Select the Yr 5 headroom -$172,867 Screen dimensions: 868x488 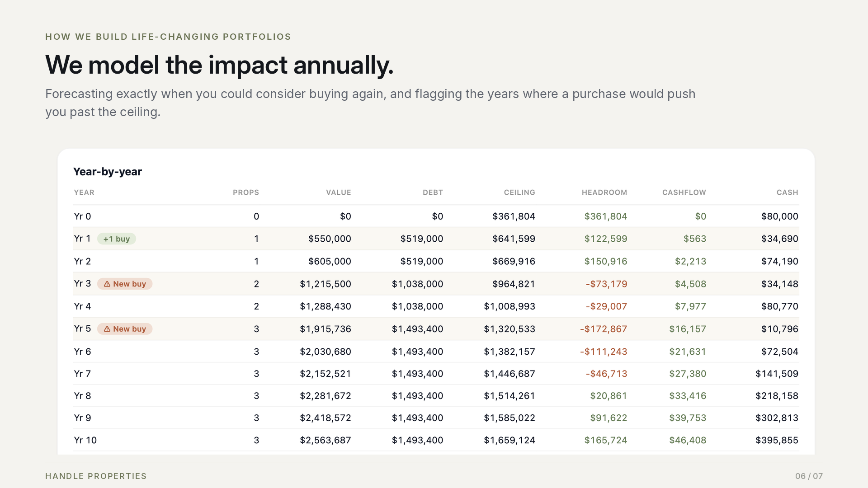[x=604, y=329]
